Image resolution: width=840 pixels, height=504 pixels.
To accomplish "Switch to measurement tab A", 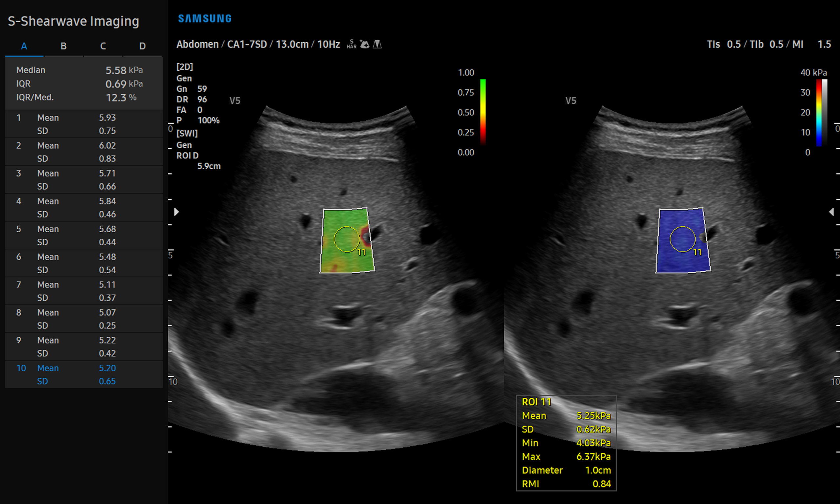I will (24, 47).
